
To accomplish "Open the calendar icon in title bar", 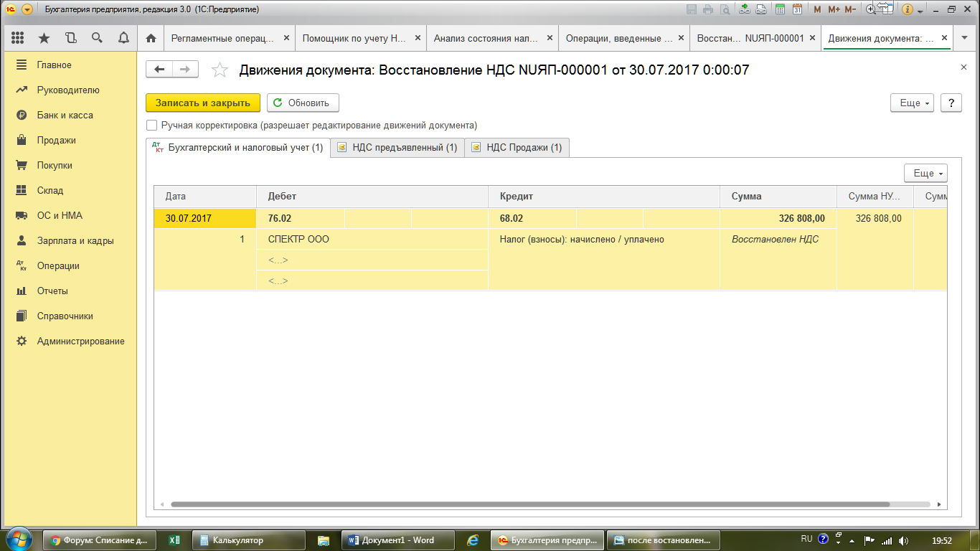I will pos(797,9).
